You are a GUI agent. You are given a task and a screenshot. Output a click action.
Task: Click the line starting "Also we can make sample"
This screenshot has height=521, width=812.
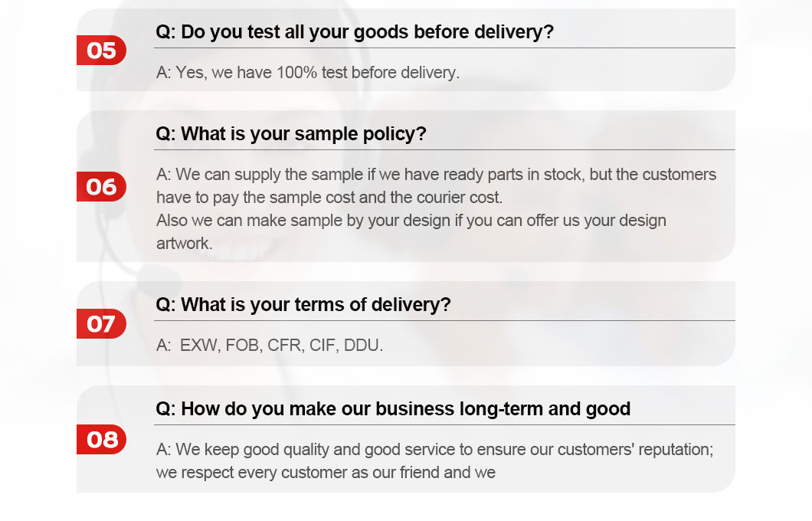411,221
